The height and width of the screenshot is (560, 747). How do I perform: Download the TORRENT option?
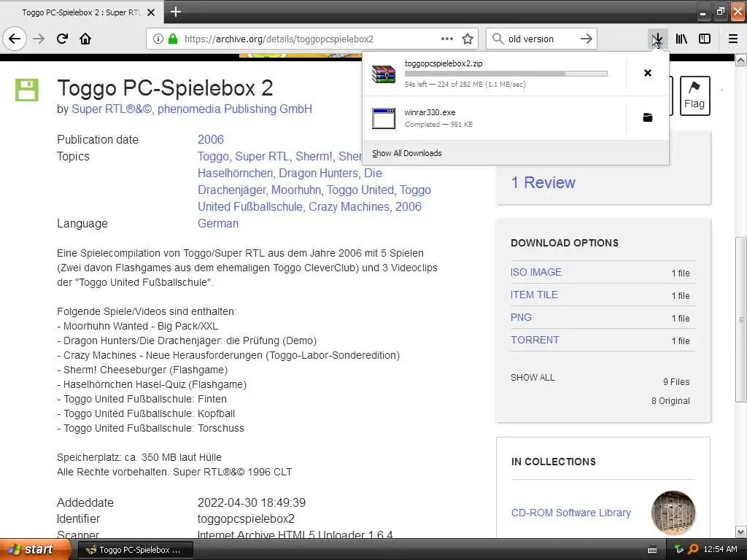(x=535, y=340)
